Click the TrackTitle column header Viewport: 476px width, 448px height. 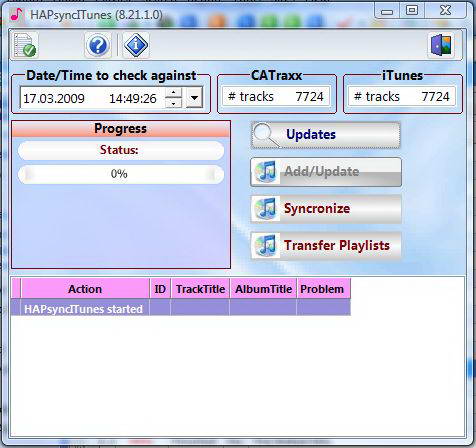click(x=200, y=289)
